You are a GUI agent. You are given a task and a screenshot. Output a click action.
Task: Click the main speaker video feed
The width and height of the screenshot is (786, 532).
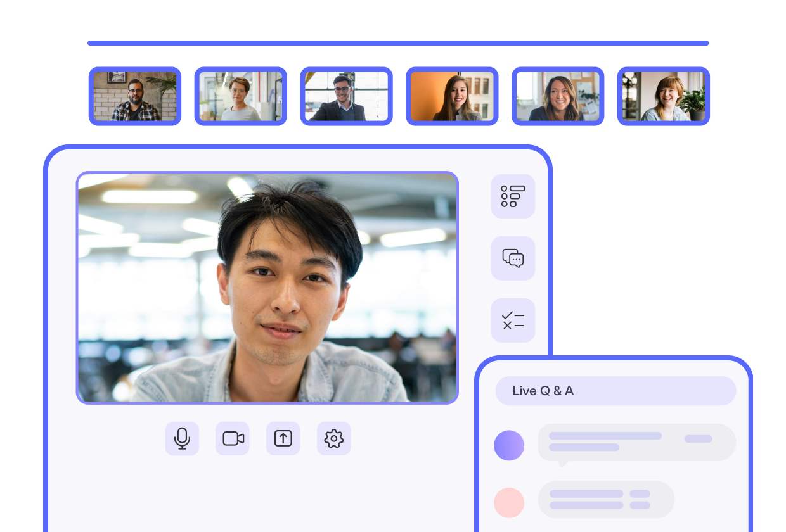click(x=267, y=288)
